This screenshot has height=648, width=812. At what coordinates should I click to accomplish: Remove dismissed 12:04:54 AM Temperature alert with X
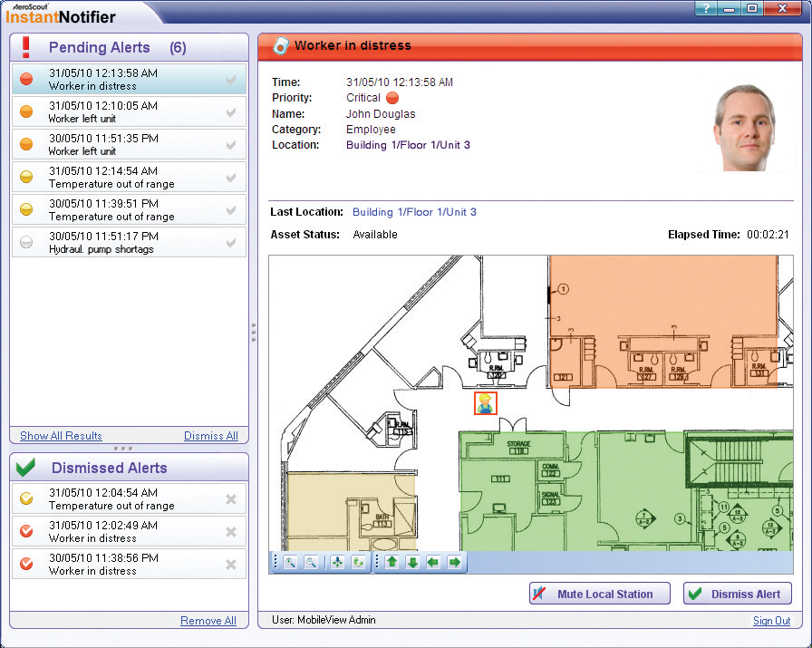coord(231,499)
